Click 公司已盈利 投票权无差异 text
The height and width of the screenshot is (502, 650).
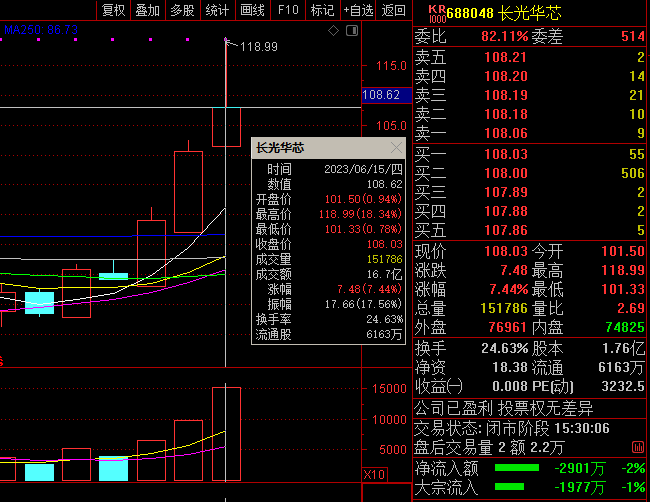coord(504,409)
